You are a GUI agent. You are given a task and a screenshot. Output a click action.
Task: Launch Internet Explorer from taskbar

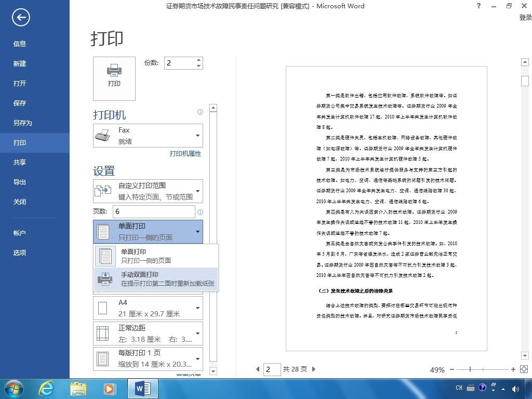click(46, 389)
